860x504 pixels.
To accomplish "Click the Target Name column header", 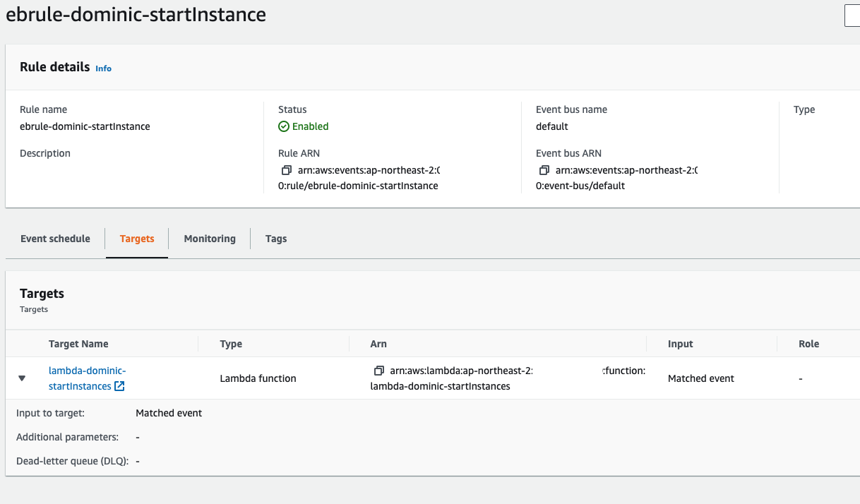I will (x=78, y=344).
